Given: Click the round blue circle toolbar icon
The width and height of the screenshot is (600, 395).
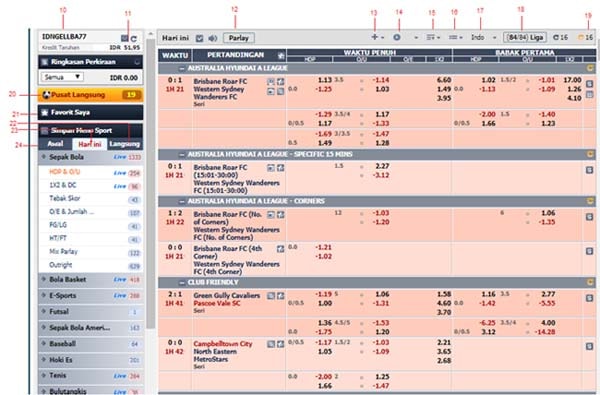Looking at the screenshot, I should (397, 37).
